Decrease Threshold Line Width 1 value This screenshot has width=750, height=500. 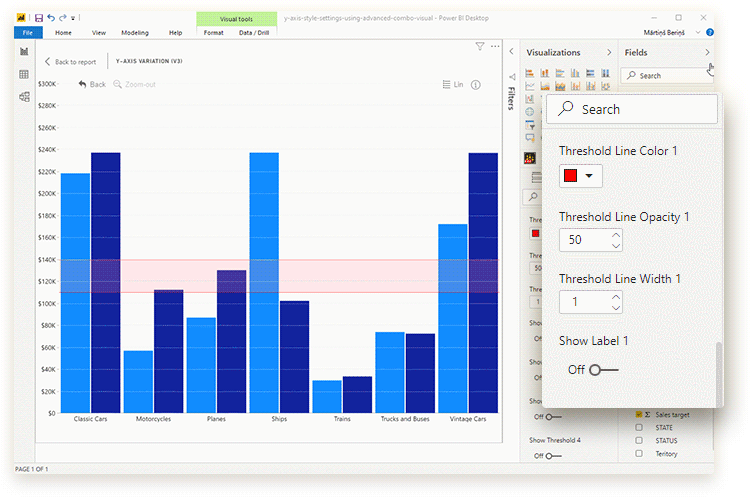[616, 308]
